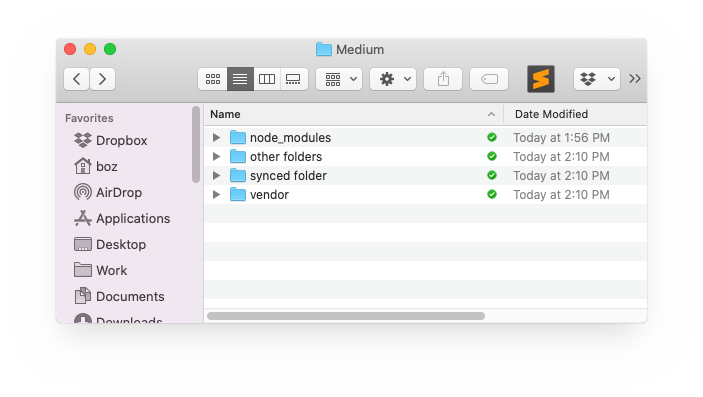Open the gear action menu
Screen dimensions: 703x397
tap(393, 79)
